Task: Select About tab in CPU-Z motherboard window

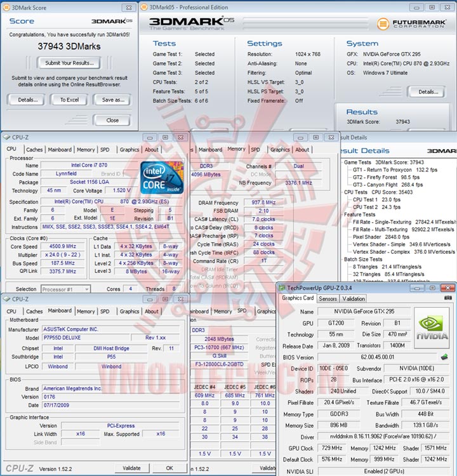Action: click(x=151, y=312)
